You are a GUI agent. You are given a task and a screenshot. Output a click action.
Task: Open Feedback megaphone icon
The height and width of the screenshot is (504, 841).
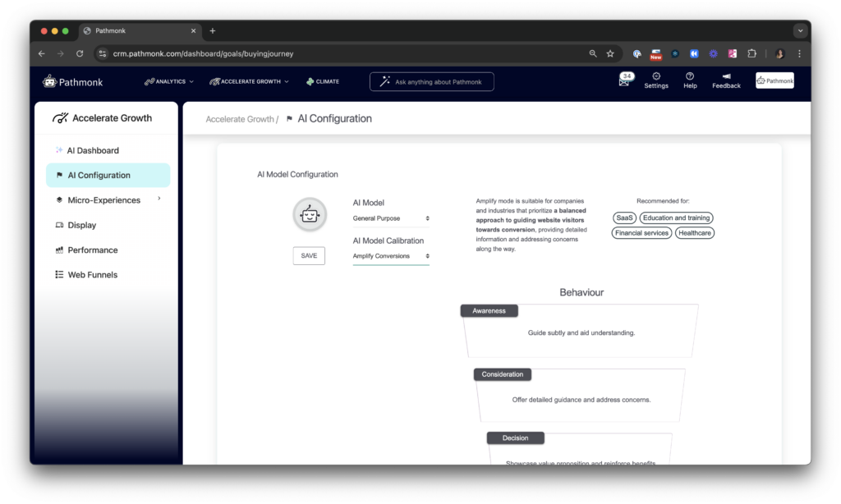726,77
